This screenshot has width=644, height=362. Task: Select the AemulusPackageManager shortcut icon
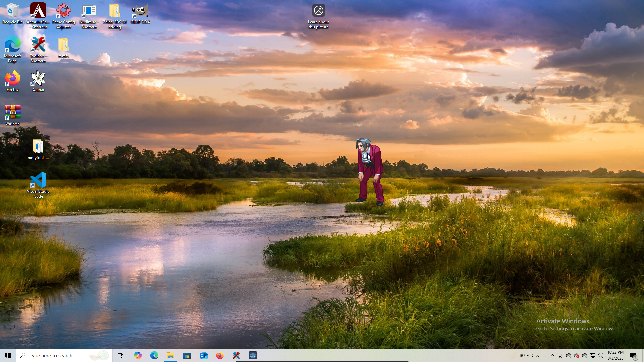click(x=38, y=16)
